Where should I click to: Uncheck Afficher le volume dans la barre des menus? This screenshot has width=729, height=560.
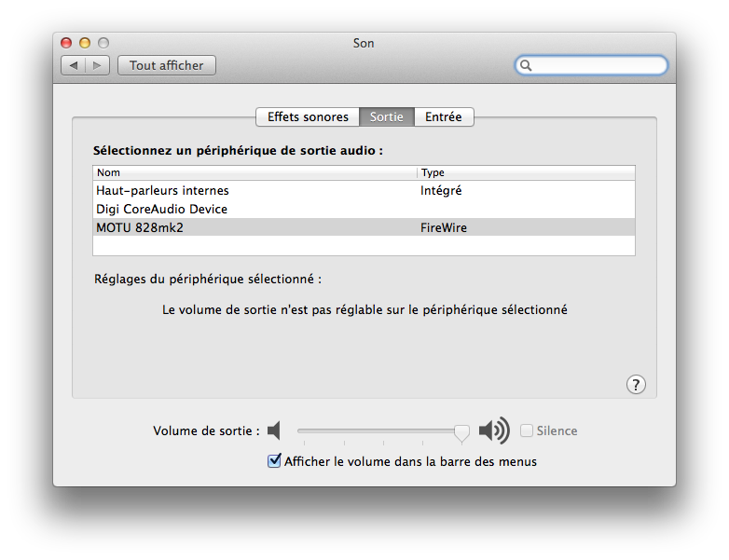coord(274,461)
